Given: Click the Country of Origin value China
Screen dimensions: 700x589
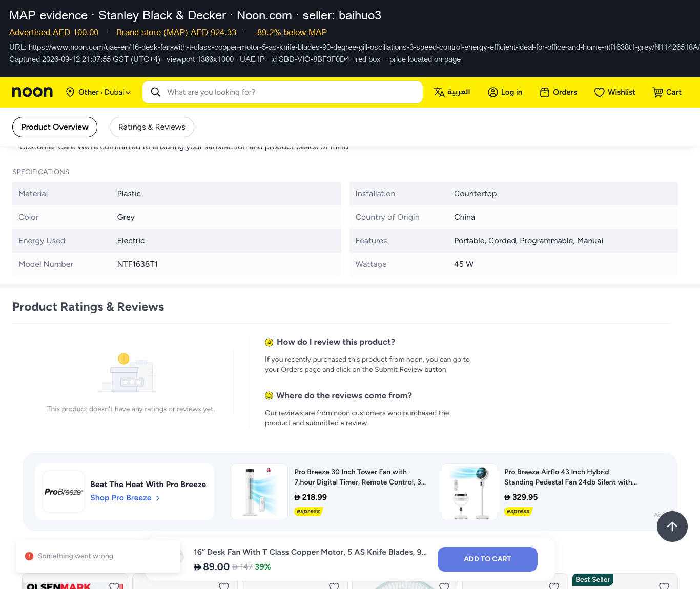Looking at the screenshot, I should tap(465, 217).
